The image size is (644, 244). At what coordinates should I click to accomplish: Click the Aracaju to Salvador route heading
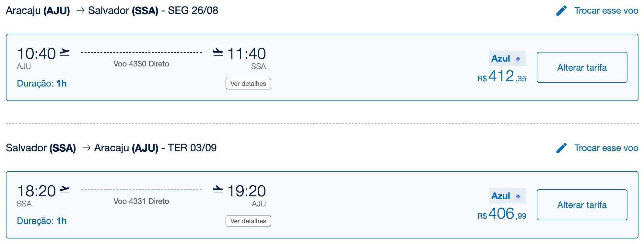click(x=112, y=11)
